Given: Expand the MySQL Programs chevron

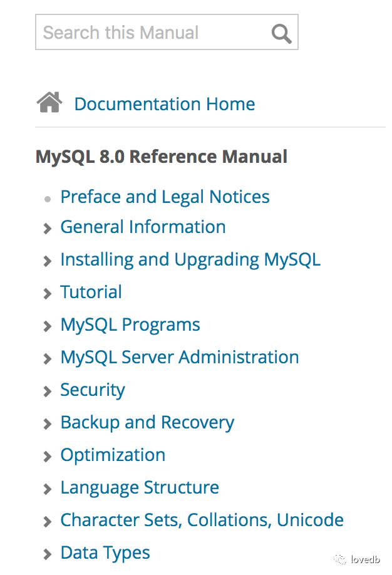Looking at the screenshot, I should pos(48,326).
